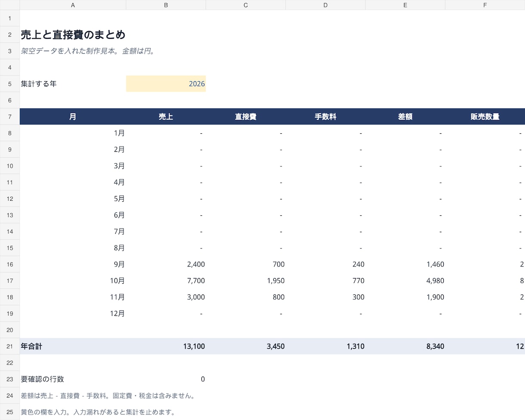The width and height of the screenshot is (525, 420).
Task: Select row 21 header number
Action: (10, 346)
